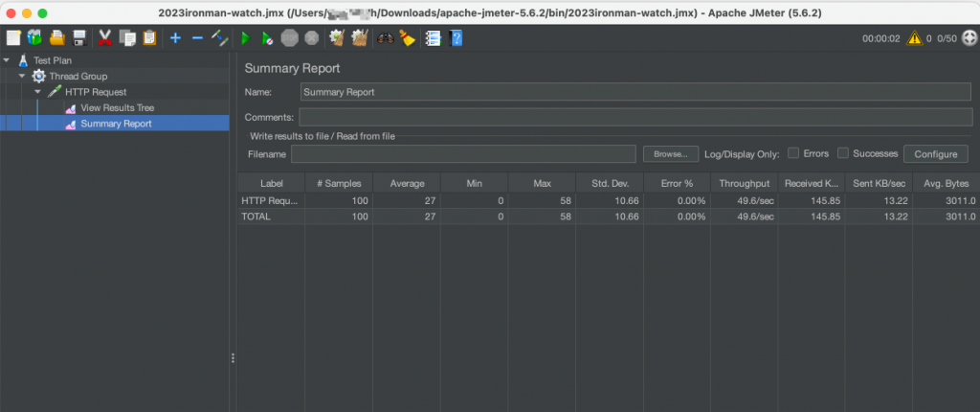Screen dimensions: 980x412
Task: Start the test with green arrow
Action: tap(245, 38)
